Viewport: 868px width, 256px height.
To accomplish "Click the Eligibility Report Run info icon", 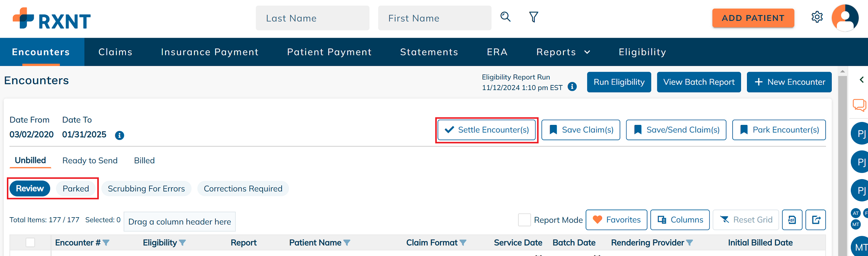I will coord(572,87).
